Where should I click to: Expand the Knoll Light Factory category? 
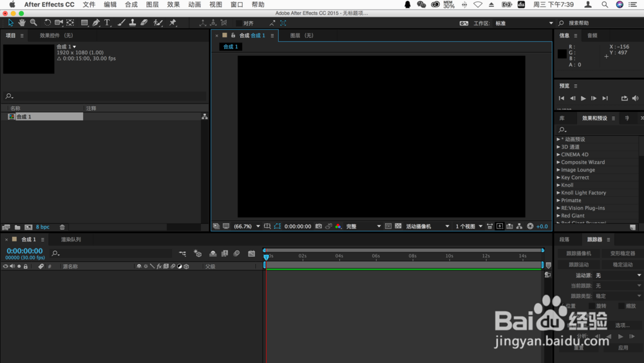tap(558, 192)
